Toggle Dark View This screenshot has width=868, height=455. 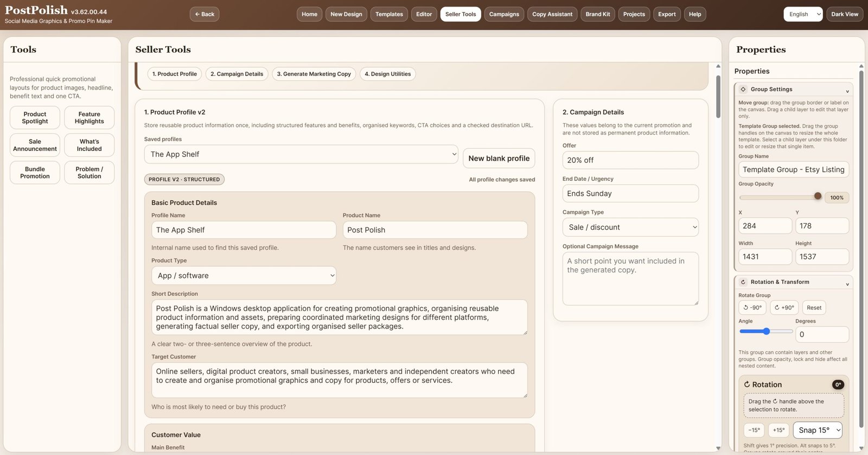(845, 14)
